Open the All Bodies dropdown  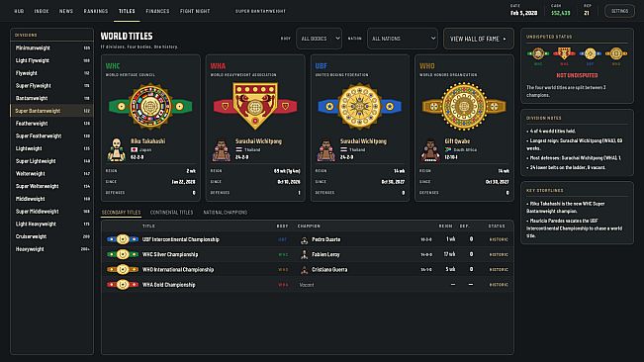pyautogui.click(x=320, y=39)
